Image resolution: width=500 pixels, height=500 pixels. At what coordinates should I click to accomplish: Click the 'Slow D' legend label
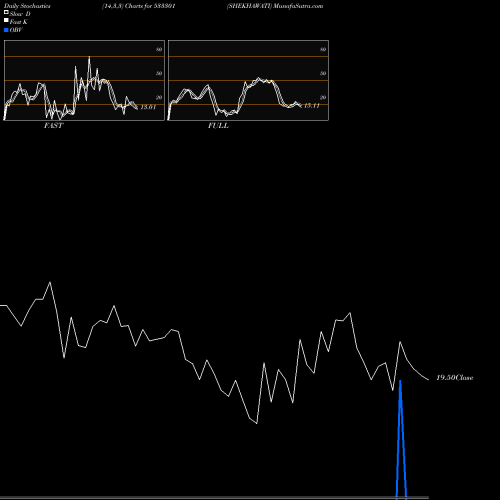click(x=20, y=14)
